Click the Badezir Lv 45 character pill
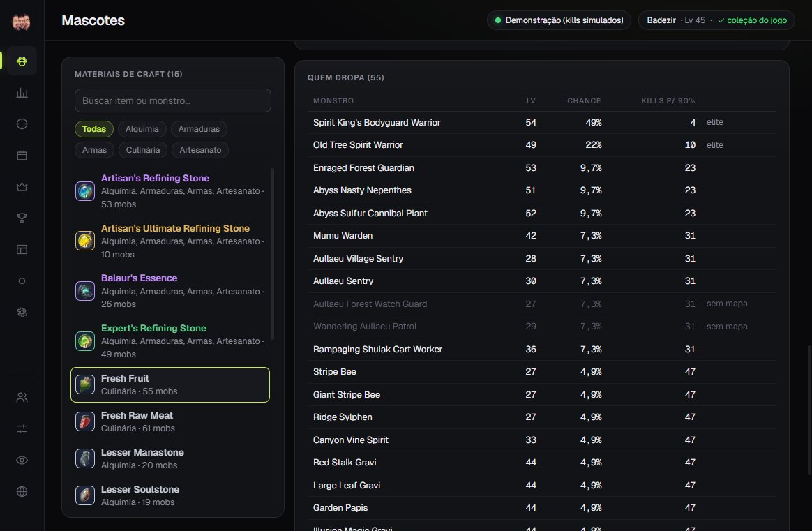 click(x=716, y=20)
